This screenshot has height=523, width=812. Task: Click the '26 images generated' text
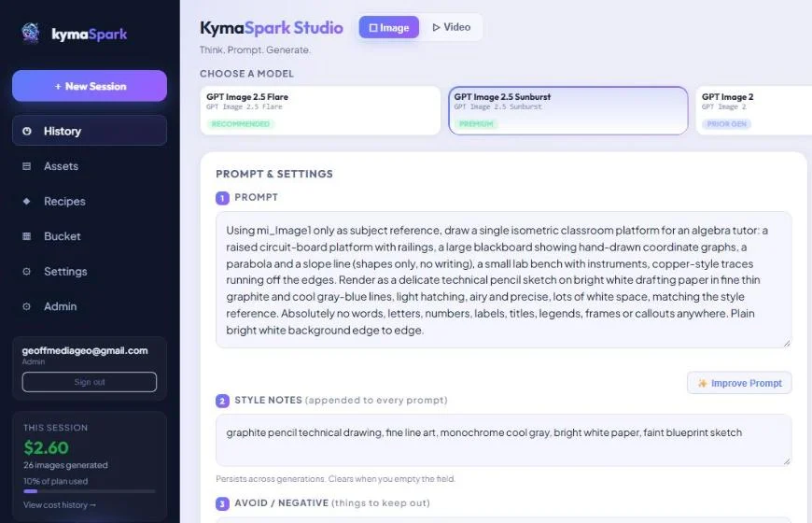point(65,465)
